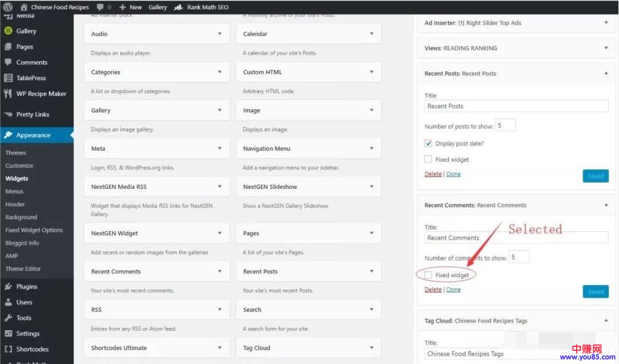Open Menus under Appearance
Image resolution: width=619 pixels, height=364 pixels.
tap(14, 191)
